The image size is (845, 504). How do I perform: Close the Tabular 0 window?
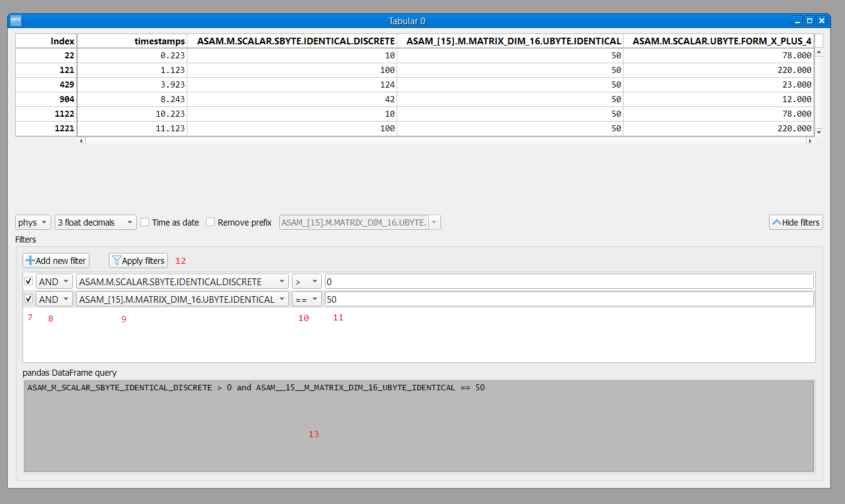(x=822, y=21)
